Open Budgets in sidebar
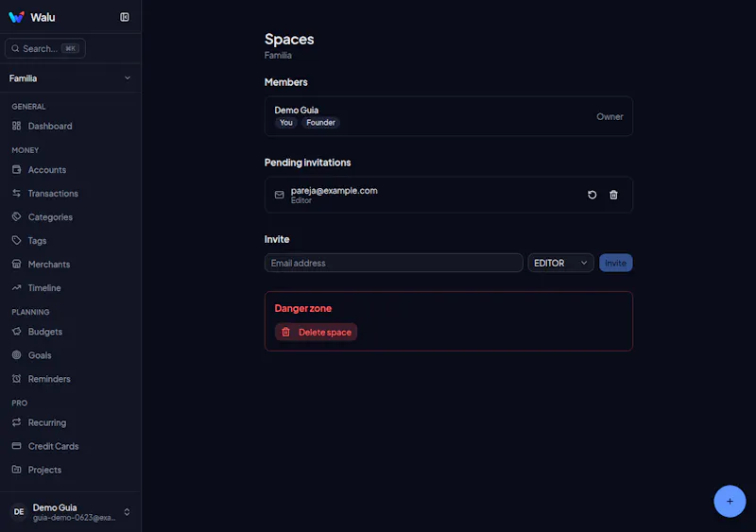 tap(70, 332)
